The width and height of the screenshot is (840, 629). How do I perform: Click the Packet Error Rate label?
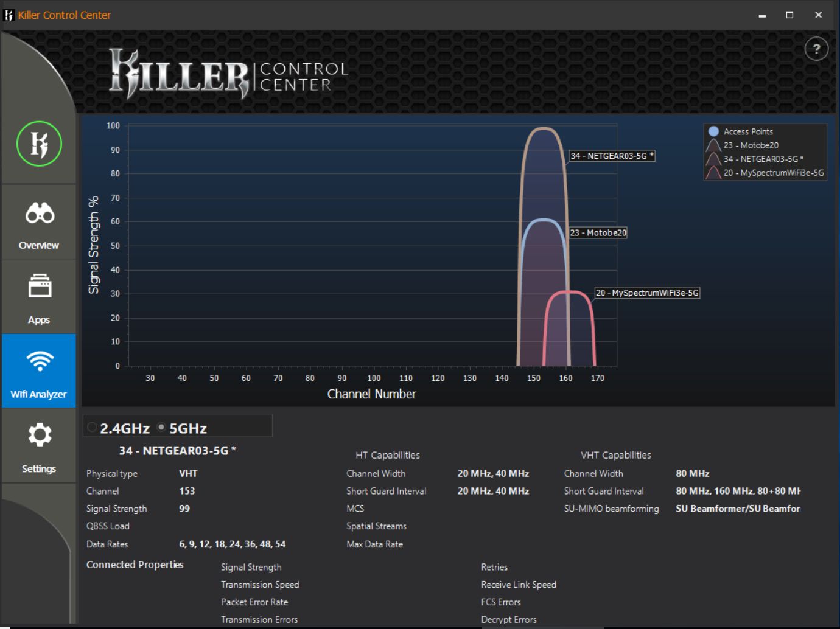[x=254, y=602]
